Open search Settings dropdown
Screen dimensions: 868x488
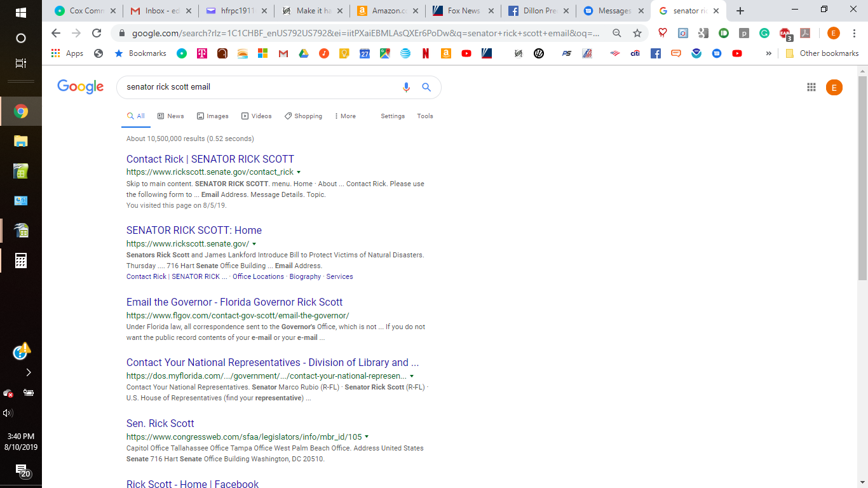(393, 116)
